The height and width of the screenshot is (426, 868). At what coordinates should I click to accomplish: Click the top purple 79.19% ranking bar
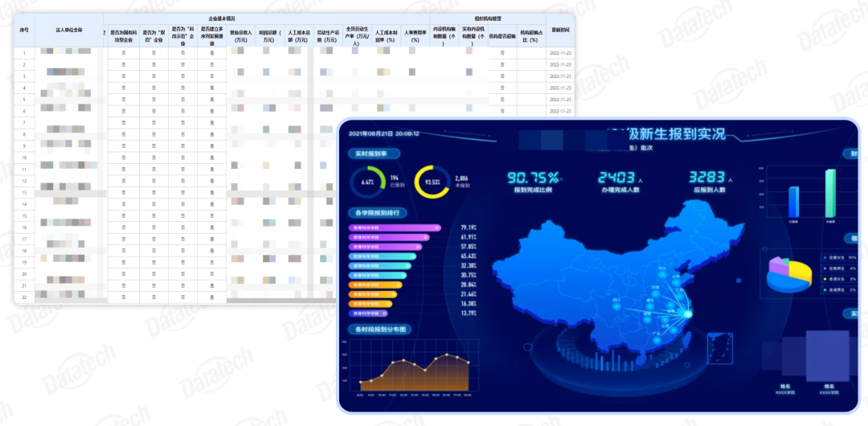click(x=395, y=227)
